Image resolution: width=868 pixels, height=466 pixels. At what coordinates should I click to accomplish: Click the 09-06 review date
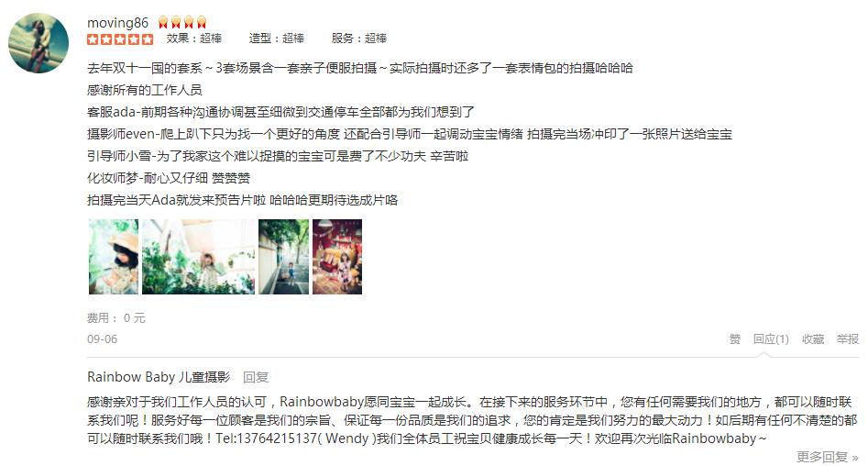click(103, 339)
